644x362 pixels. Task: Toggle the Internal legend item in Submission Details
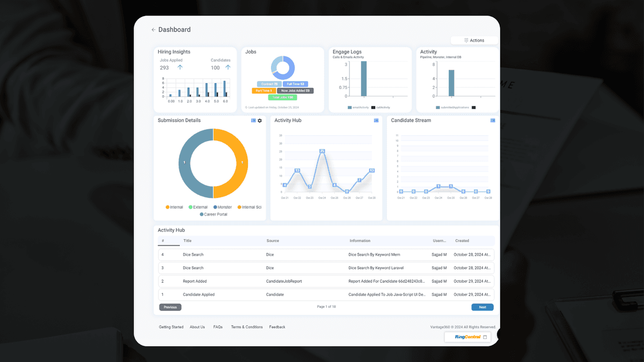coord(174,207)
